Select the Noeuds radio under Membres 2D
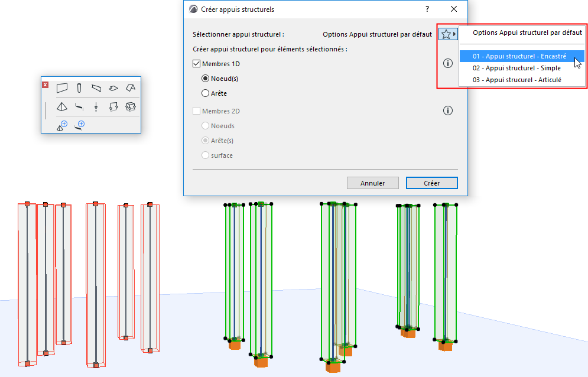The image size is (588, 377). click(205, 126)
